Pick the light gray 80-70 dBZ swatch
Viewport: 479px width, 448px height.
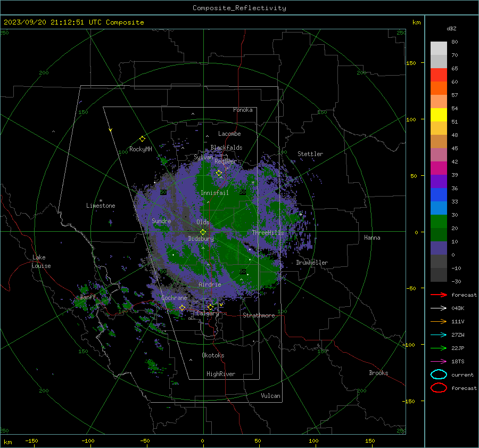pyautogui.click(x=439, y=48)
